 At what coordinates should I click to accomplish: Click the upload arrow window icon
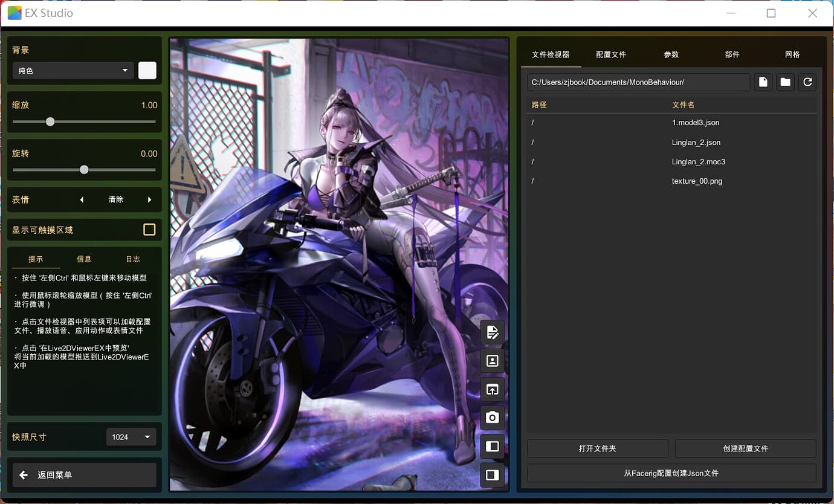click(493, 390)
